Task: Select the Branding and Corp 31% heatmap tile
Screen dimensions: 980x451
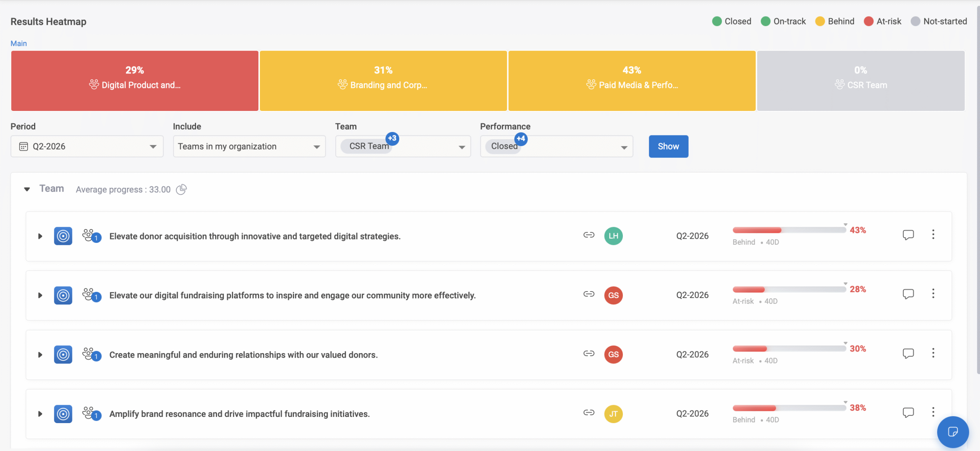Action: coord(383,81)
